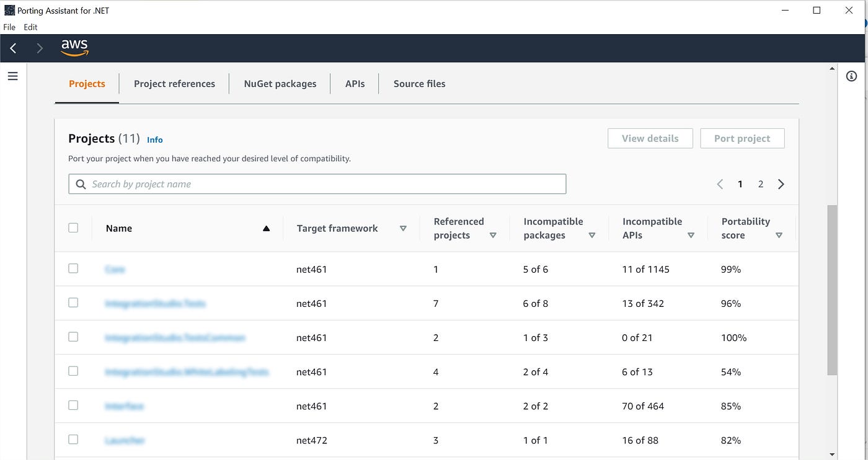Screen dimensions: 868x460
Task: Open the Target framework filter dropdown
Action: point(403,228)
